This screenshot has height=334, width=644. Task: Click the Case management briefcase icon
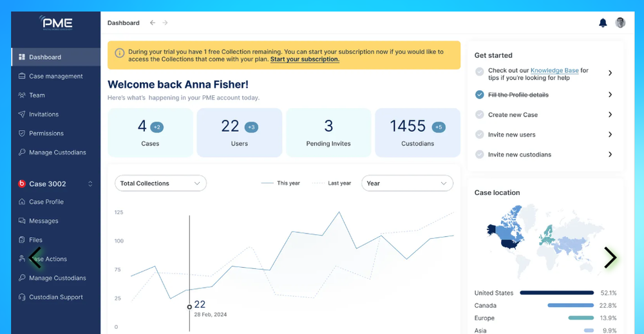pyautogui.click(x=22, y=76)
